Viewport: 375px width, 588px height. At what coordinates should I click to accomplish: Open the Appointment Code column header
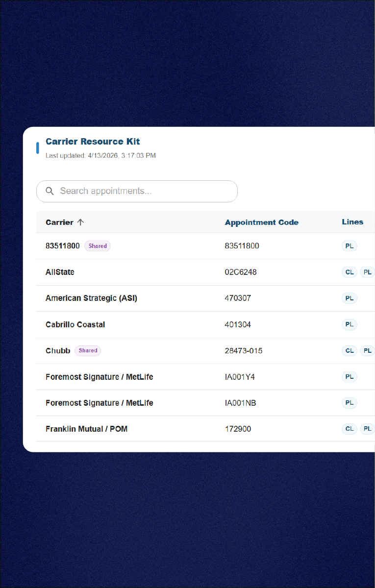click(261, 221)
